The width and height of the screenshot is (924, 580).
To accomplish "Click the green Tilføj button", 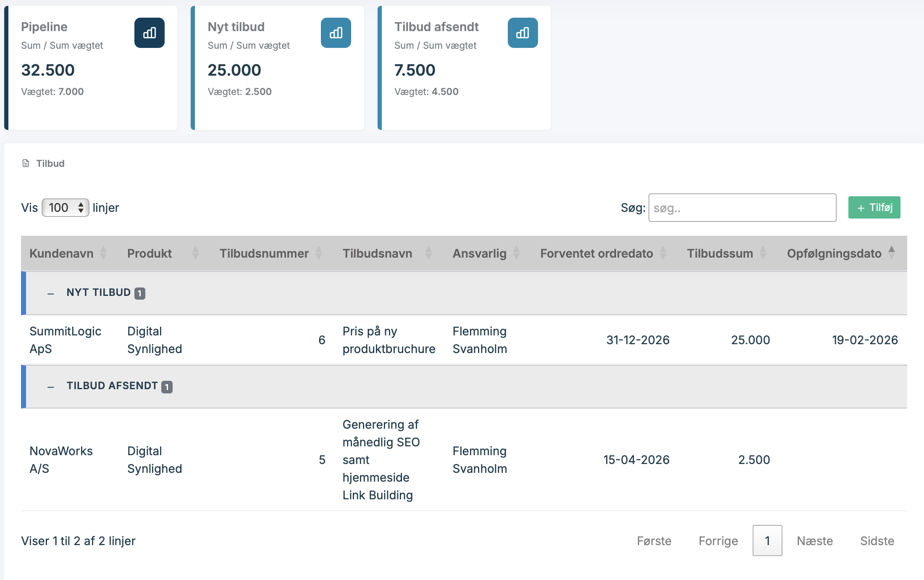I will (x=874, y=208).
